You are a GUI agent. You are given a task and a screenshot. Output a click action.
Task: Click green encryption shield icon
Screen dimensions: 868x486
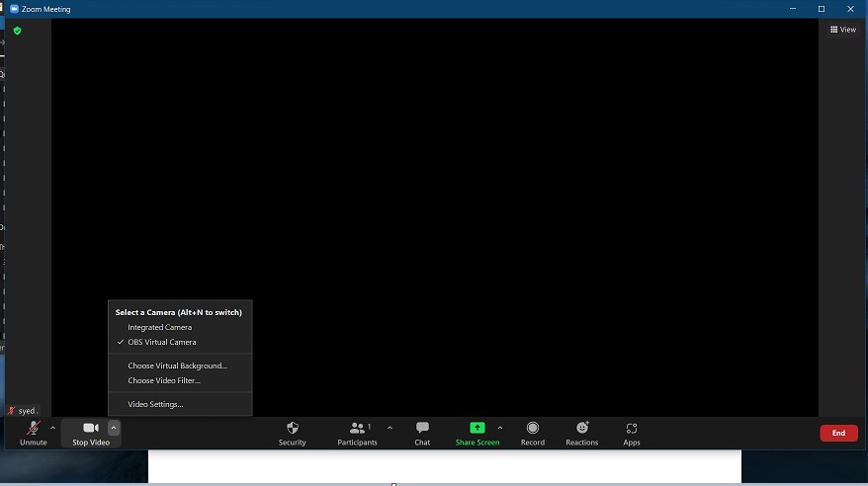point(17,31)
